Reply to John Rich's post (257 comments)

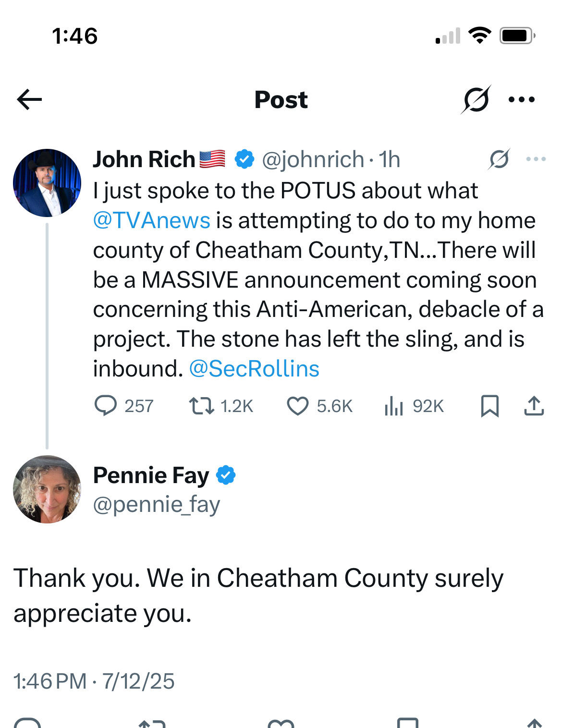(x=123, y=406)
